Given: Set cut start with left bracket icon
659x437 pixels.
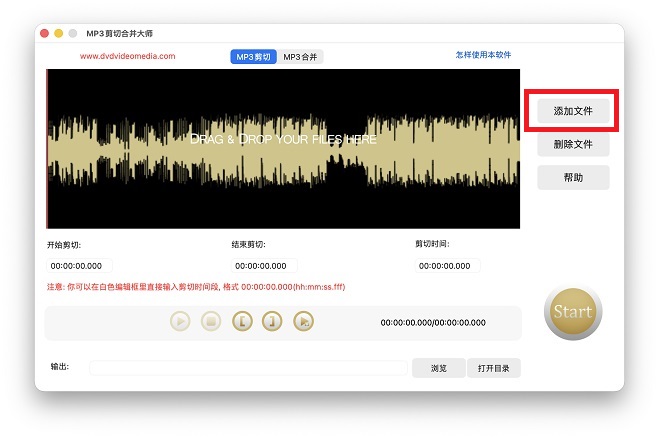Looking at the screenshot, I should point(242,322).
